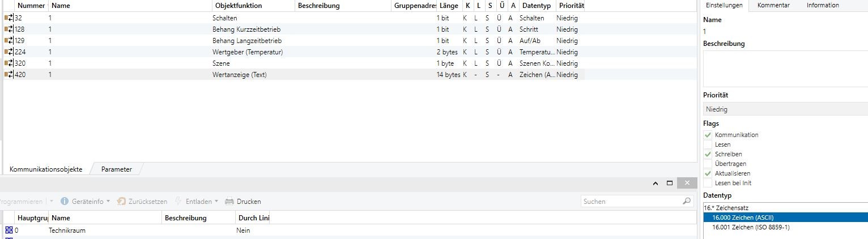Screen dimensions: 868x239
Task: Uncheck the Kommunikation flag
Action: (x=708, y=135)
